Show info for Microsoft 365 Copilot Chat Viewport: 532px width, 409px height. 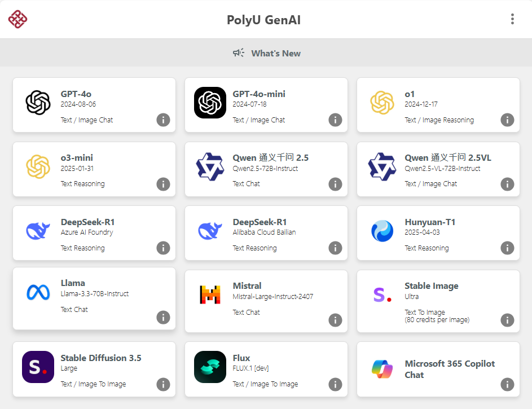(507, 384)
